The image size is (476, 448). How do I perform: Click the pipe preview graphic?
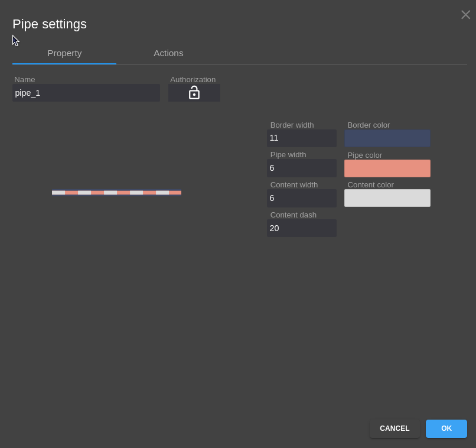click(116, 193)
